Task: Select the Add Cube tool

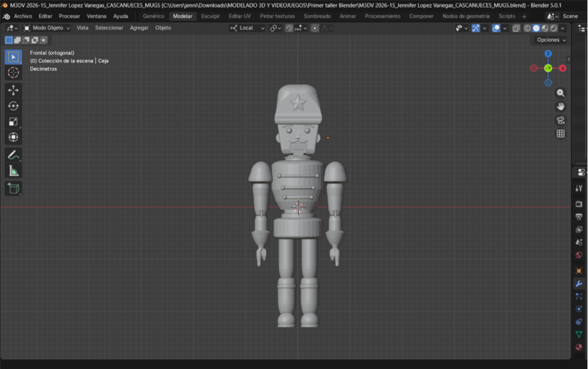Action: [13, 188]
